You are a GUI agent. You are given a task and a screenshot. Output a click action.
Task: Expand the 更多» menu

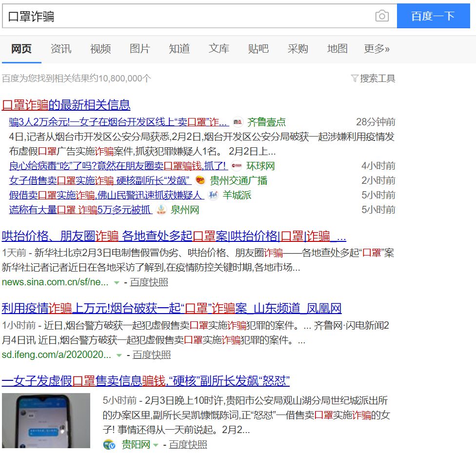[x=377, y=49]
